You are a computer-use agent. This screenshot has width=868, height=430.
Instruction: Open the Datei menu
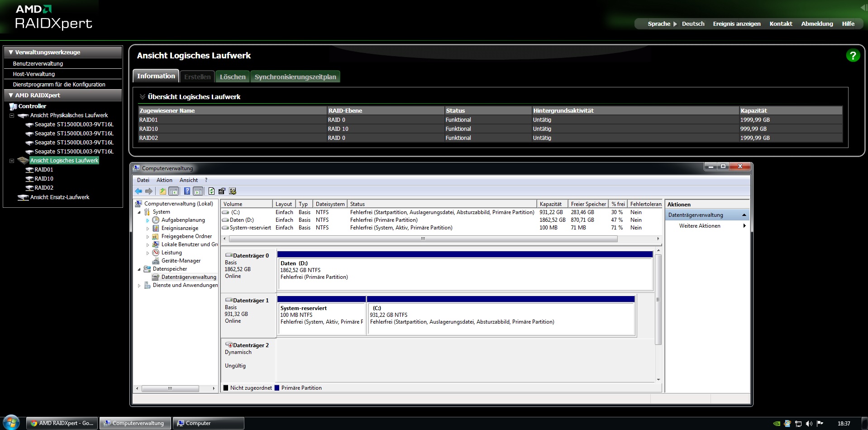[143, 180]
